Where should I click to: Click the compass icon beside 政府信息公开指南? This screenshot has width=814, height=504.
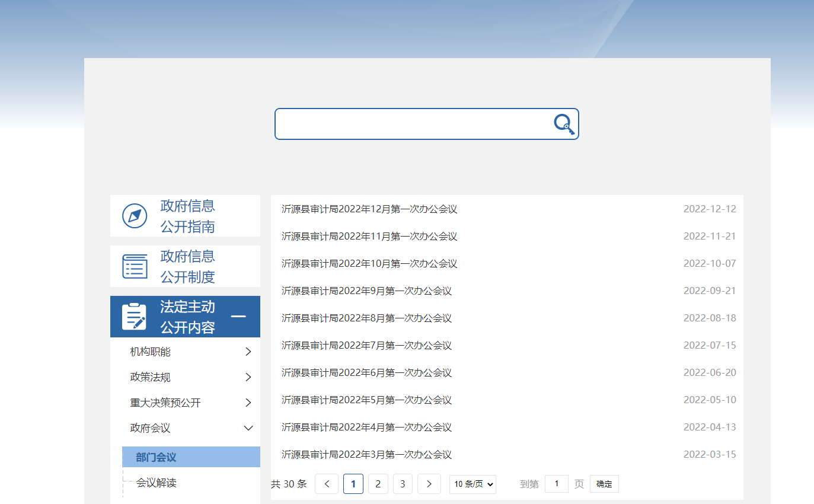135,216
